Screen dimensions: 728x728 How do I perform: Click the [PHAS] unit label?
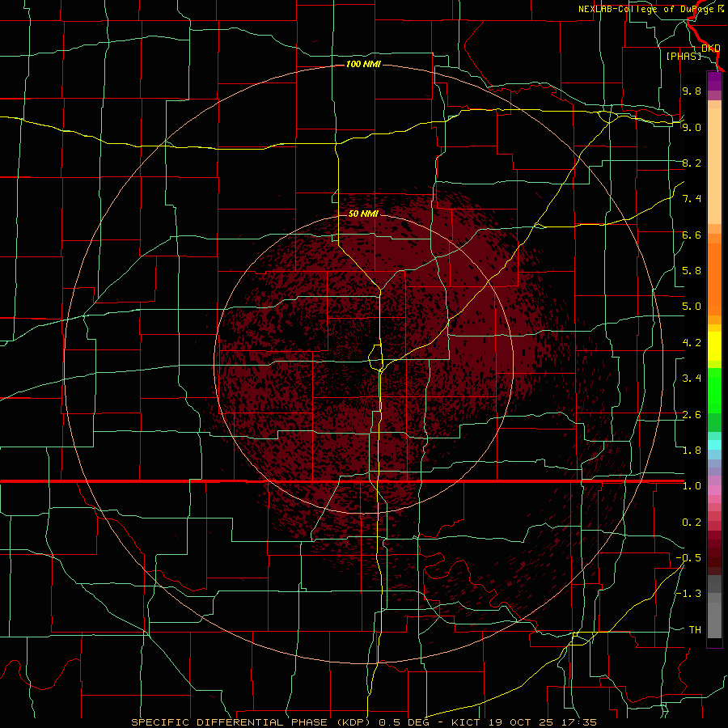[x=684, y=56]
